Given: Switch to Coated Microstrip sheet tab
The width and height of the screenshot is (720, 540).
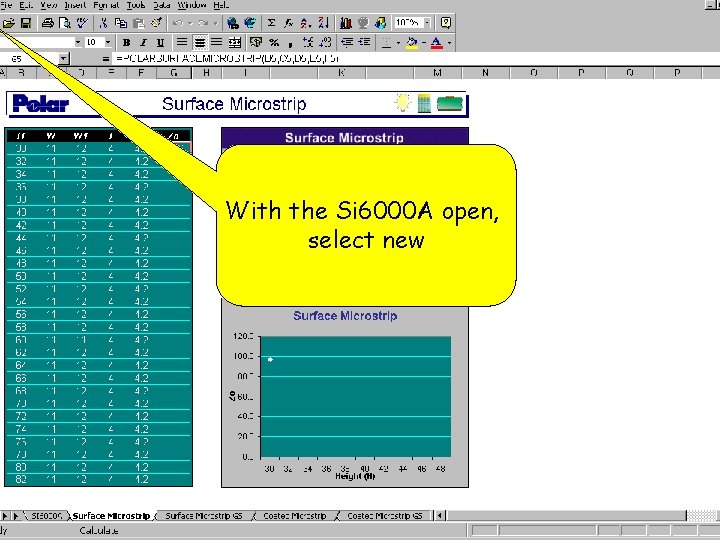Looking at the screenshot, I should 294,516.
